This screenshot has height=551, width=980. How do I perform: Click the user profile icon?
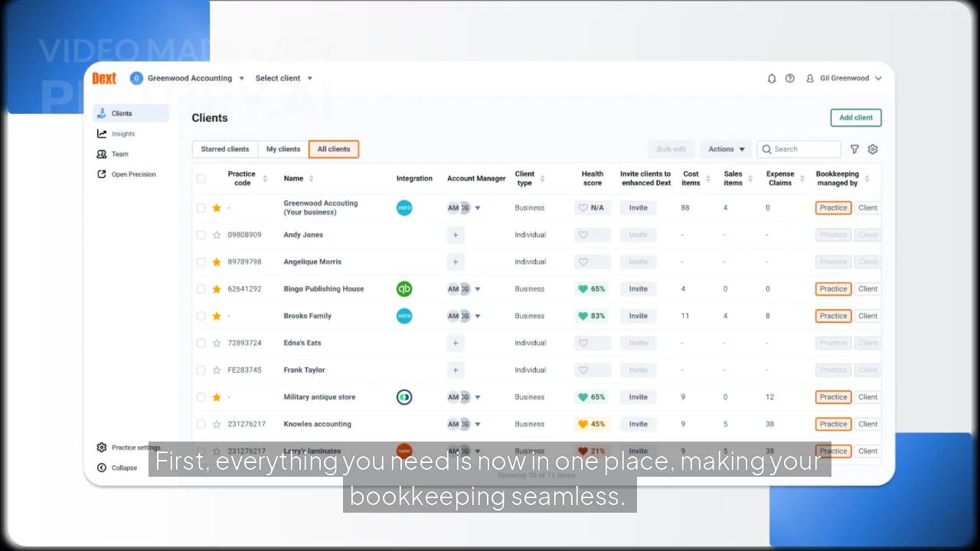pyautogui.click(x=810, y=78)
